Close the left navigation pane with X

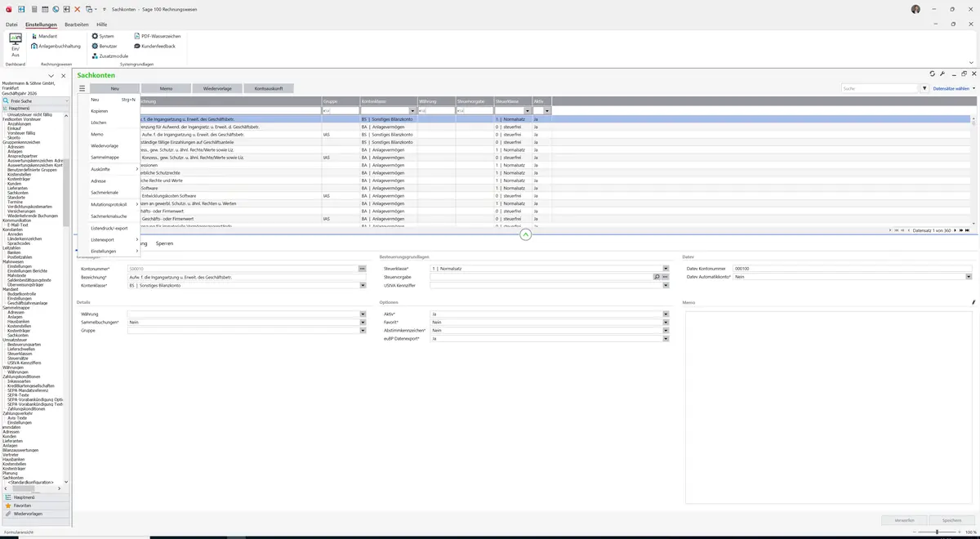[x=63, y=76]
